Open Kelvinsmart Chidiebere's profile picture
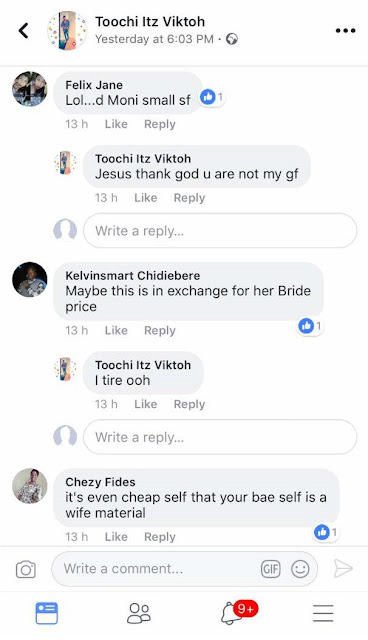 click(30, 280)
